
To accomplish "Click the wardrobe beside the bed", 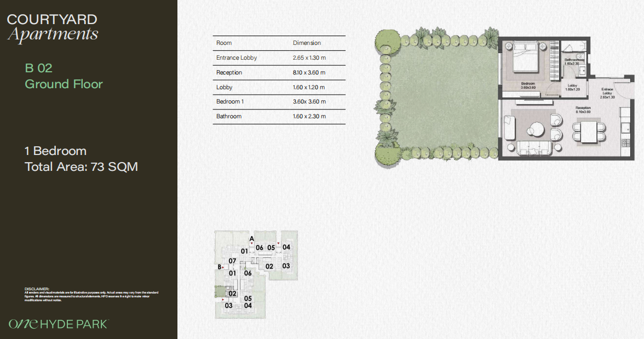I will click(554, 60).
